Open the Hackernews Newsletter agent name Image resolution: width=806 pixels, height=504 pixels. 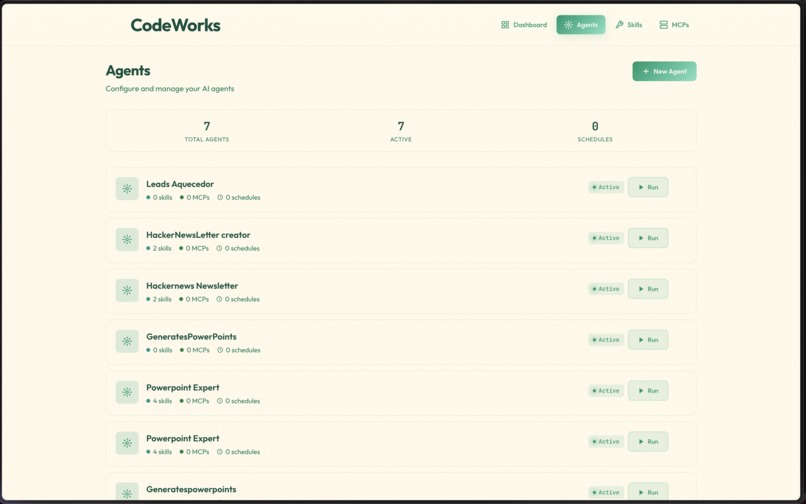(x=192, y=286)
